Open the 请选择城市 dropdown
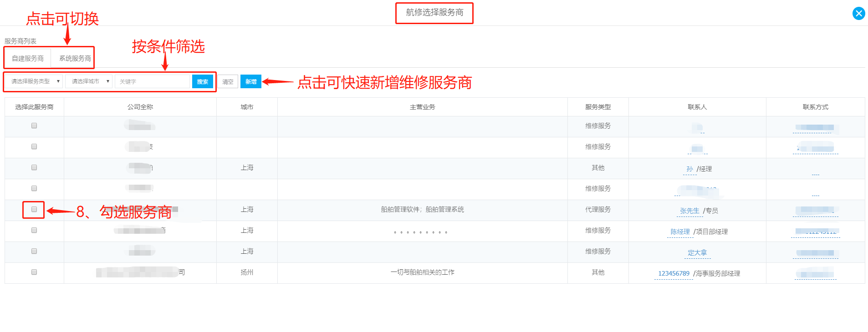 coord(89,81)
